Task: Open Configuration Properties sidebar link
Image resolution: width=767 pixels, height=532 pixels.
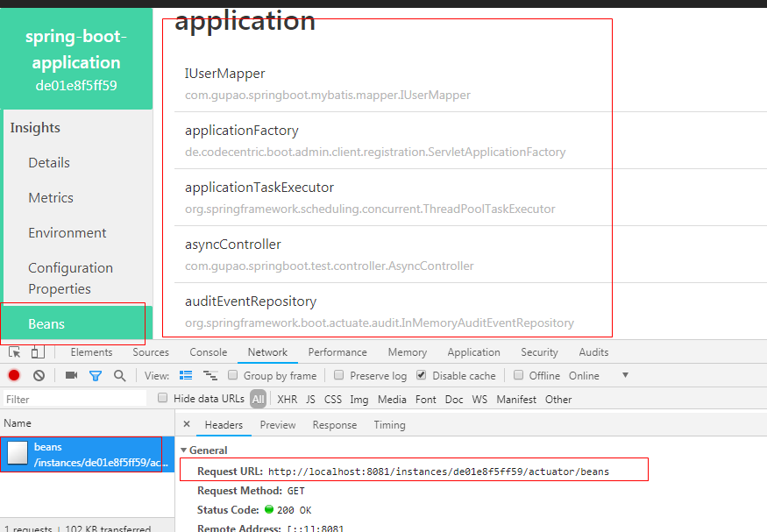Action: click(x=70, y=278)
